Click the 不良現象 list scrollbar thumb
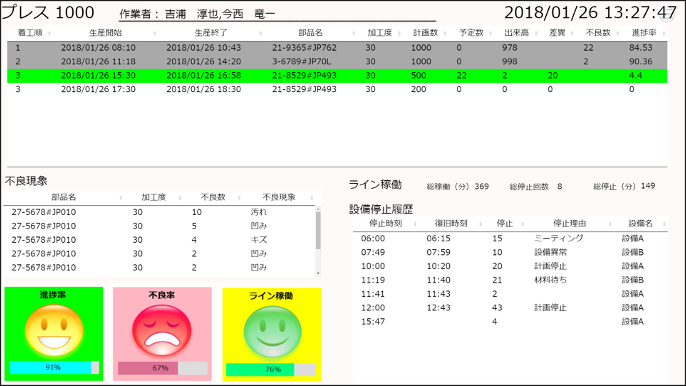 [318, 230]
